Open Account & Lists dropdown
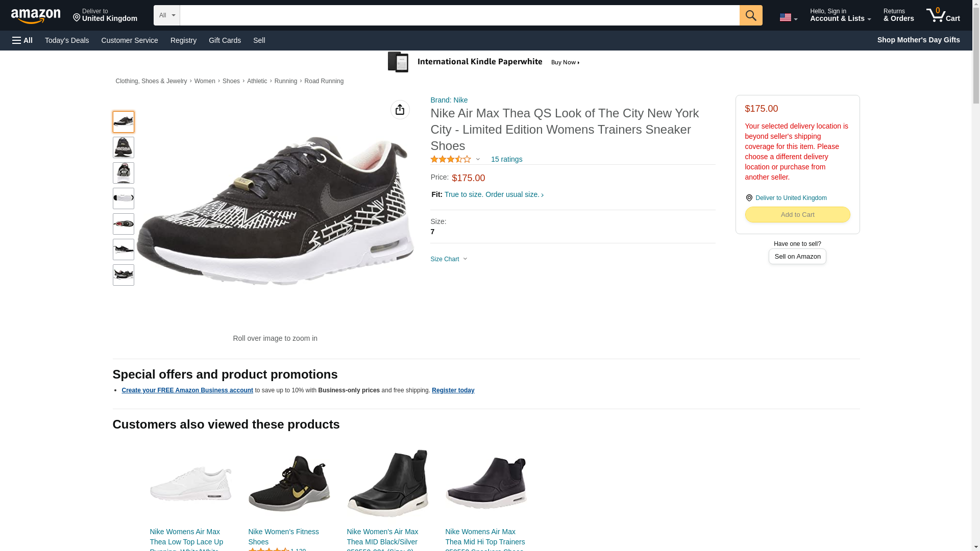The width and height of the screenshot is (980, 551). (840, 15)
